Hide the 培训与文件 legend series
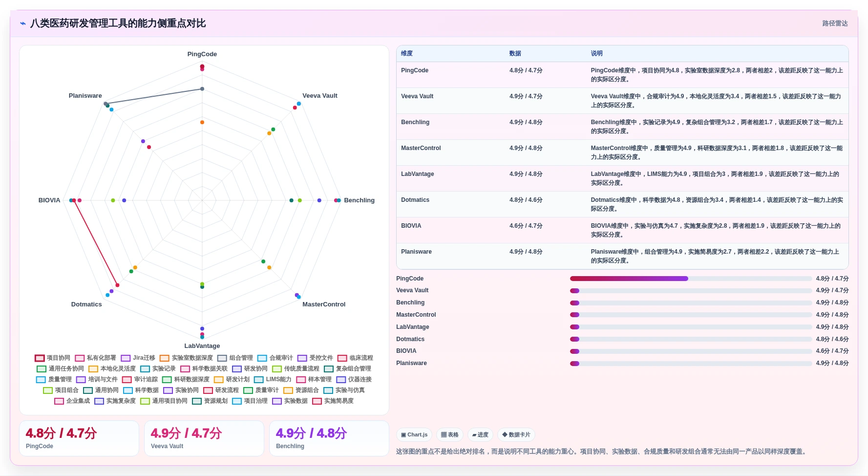This screenshot has height=476, width=868. point(97,380)
